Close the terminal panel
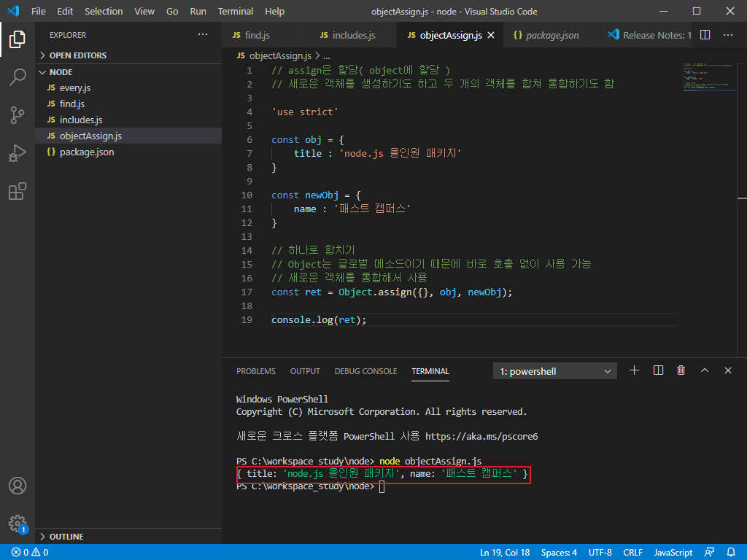Screen dimensions: 747x560 pos(728,370)
